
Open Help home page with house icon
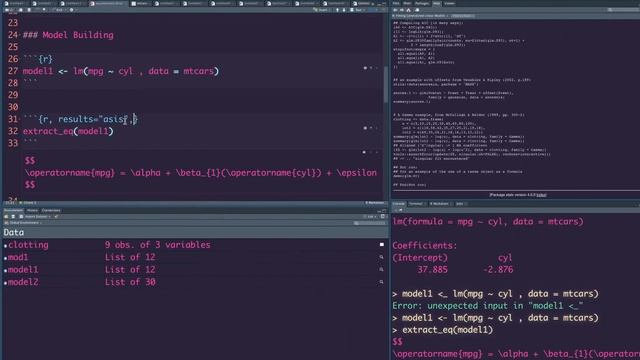[x=409, y=10]
